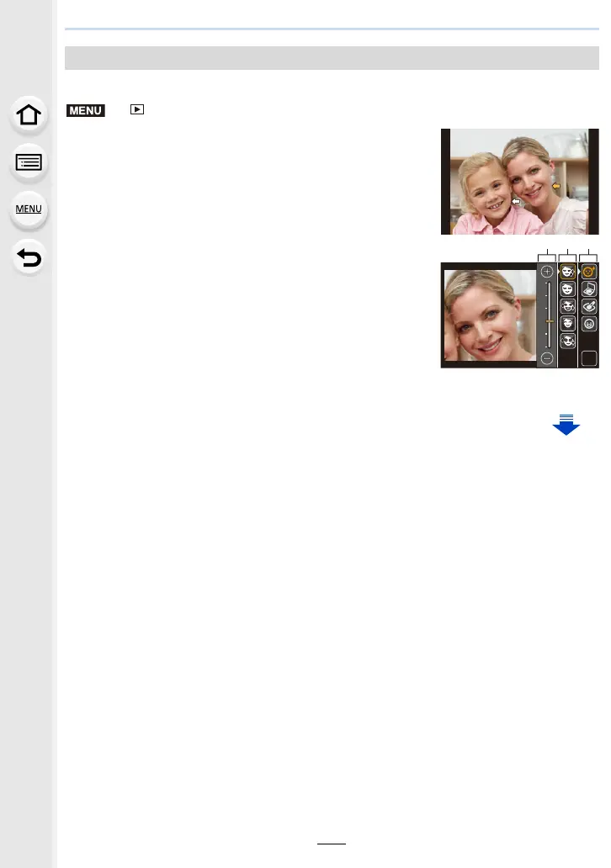
Task: Open the round MENU list button
Action: pyautogui.click(x=29, y=209)
